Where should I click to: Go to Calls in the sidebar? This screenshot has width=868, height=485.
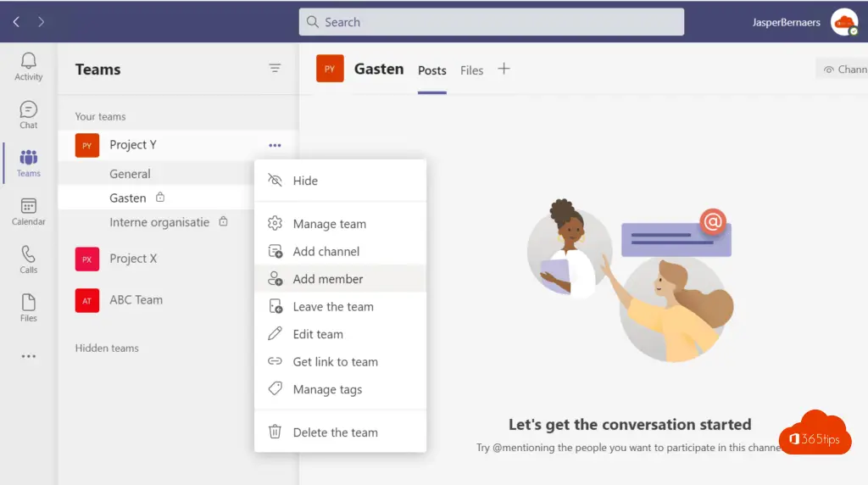point(28,259)
